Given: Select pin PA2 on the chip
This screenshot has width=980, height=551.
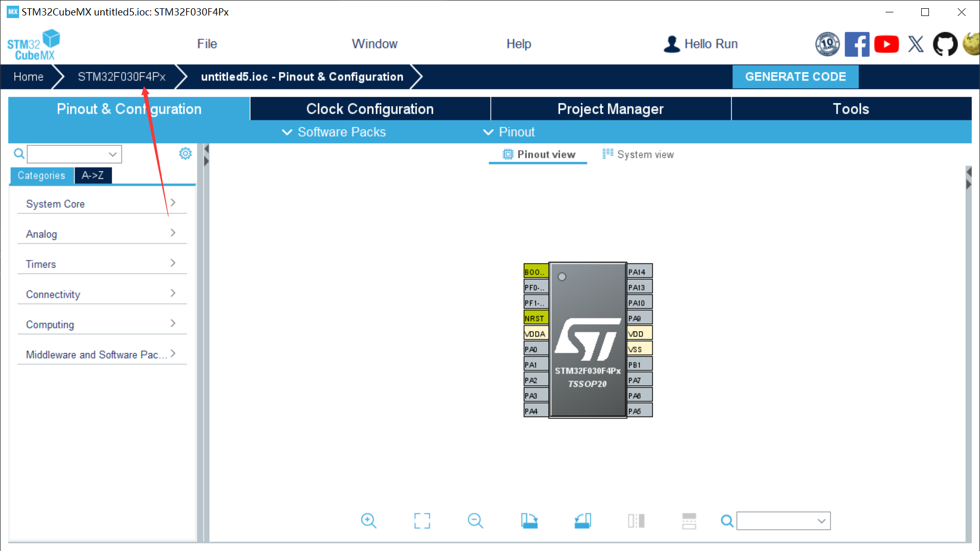Looking at the screenshot, I should coord(536,379).
